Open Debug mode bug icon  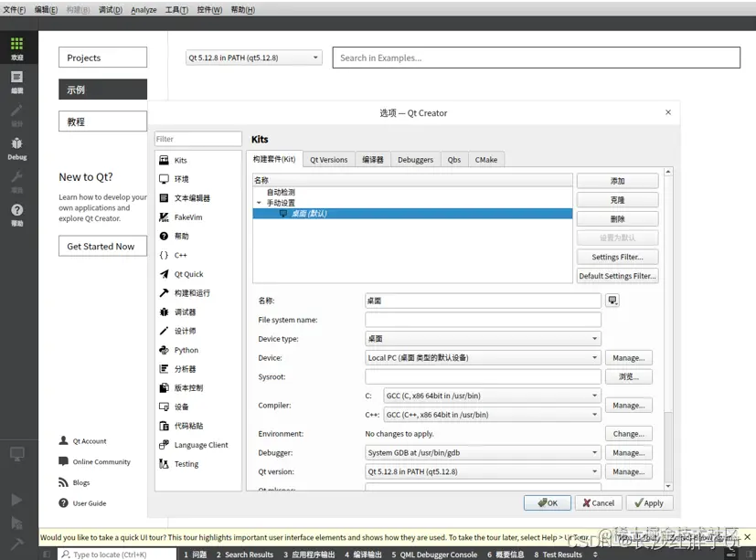[16, 148]
